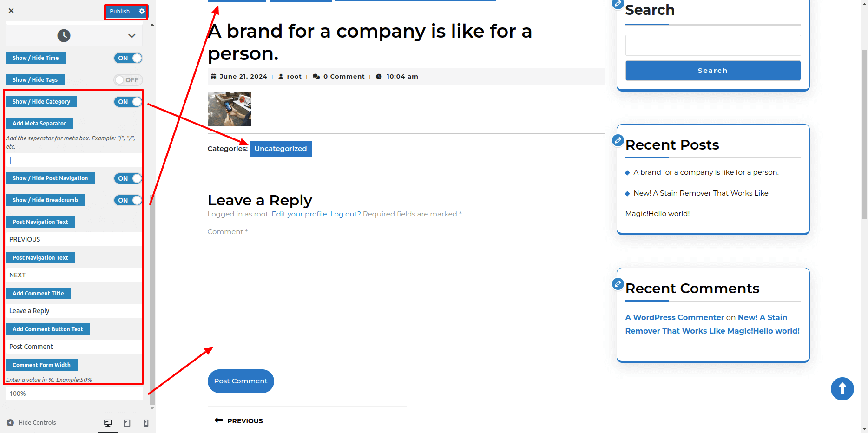The height and width of the screenshot is (433, 868).
Task: Click the edit shortcut beside Recent Comments
Action: 618,283
